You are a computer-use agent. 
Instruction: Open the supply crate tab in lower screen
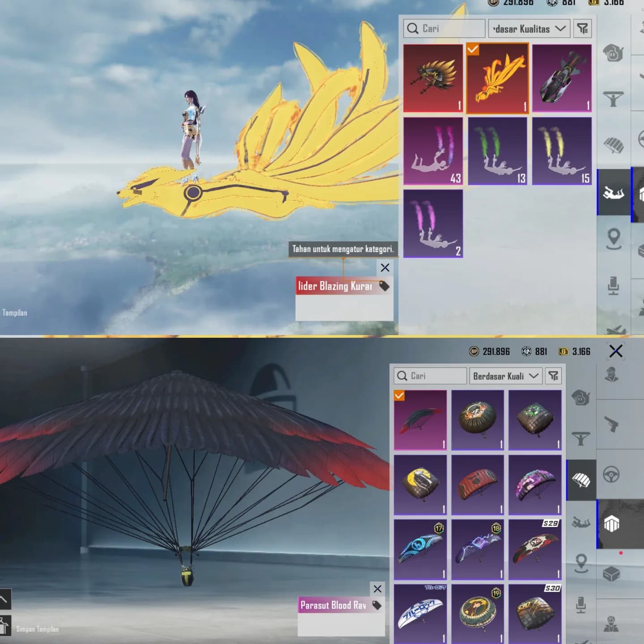[611, 574]
